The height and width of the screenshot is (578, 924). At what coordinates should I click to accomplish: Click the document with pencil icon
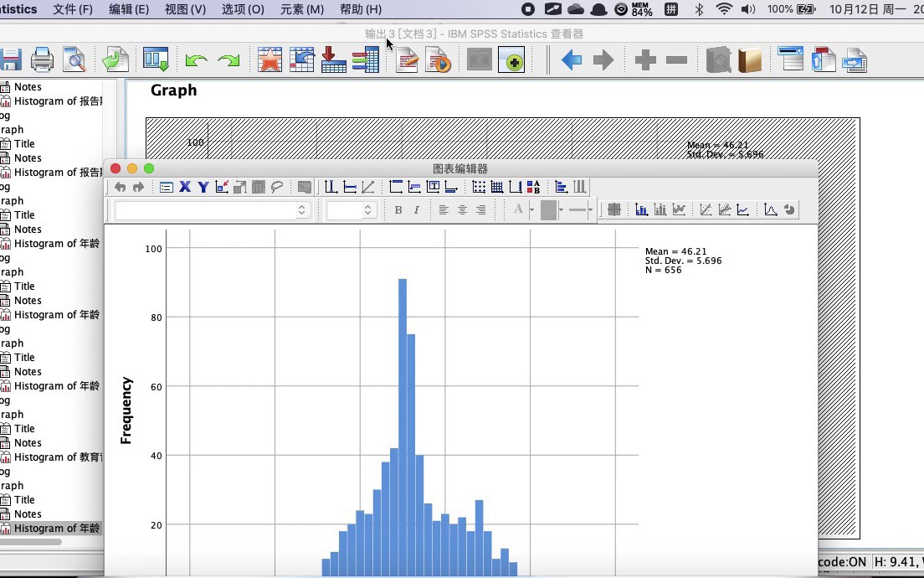(x=407, y=60)
